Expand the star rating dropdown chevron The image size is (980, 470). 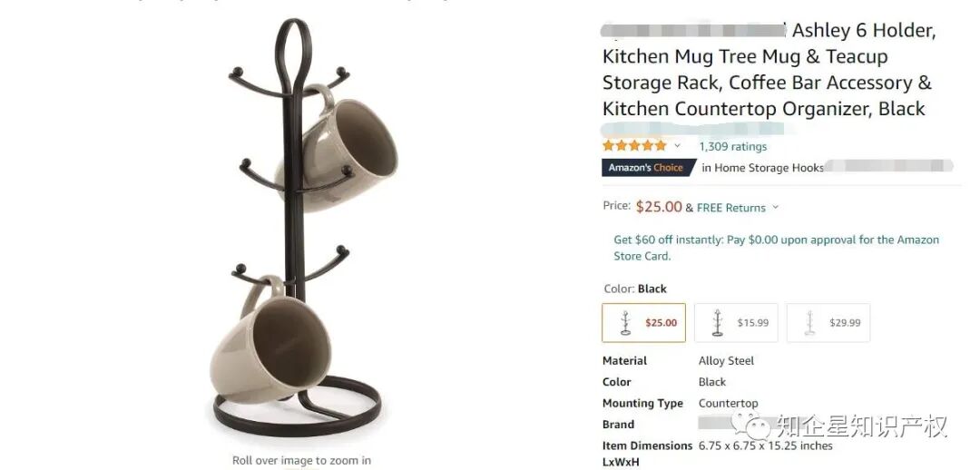click(x=677, y=145)
